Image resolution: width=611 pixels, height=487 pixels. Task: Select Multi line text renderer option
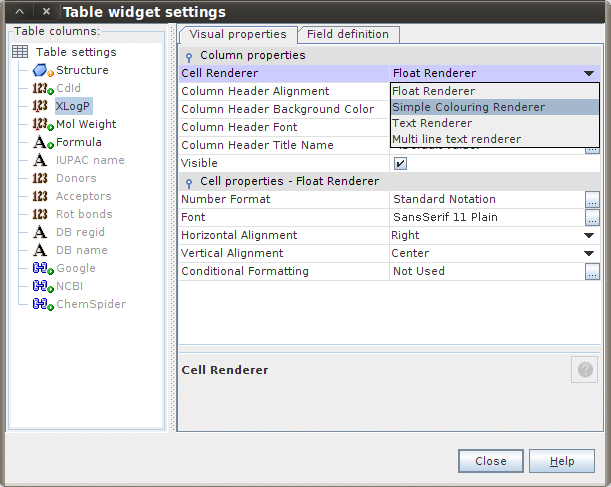coord(456,139)
